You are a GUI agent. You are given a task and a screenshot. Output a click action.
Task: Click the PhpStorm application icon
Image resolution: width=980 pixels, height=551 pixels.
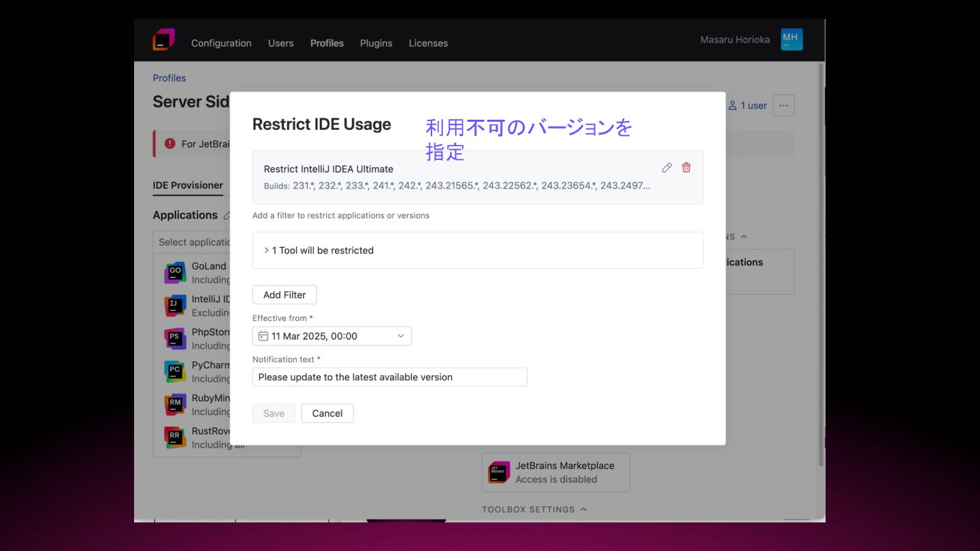pos(175,338)
